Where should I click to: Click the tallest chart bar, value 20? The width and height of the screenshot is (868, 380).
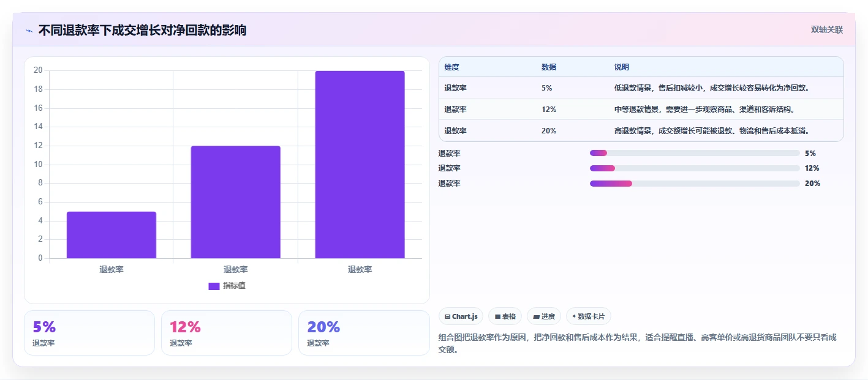tap(360, 165)
